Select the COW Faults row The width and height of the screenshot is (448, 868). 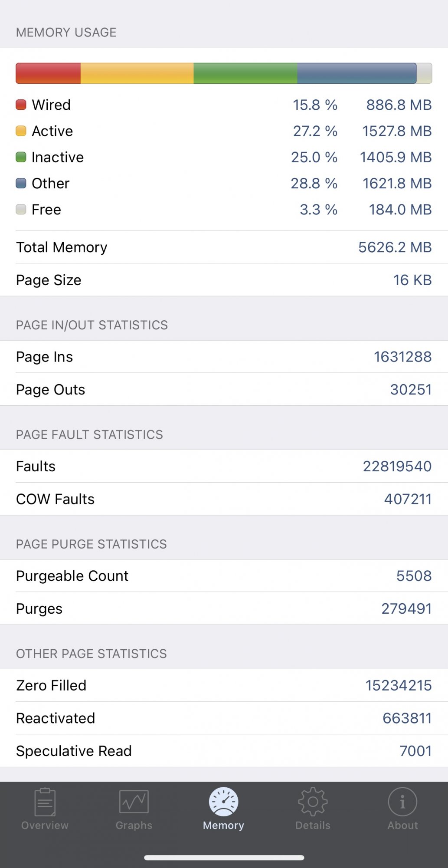click(224, 499)
